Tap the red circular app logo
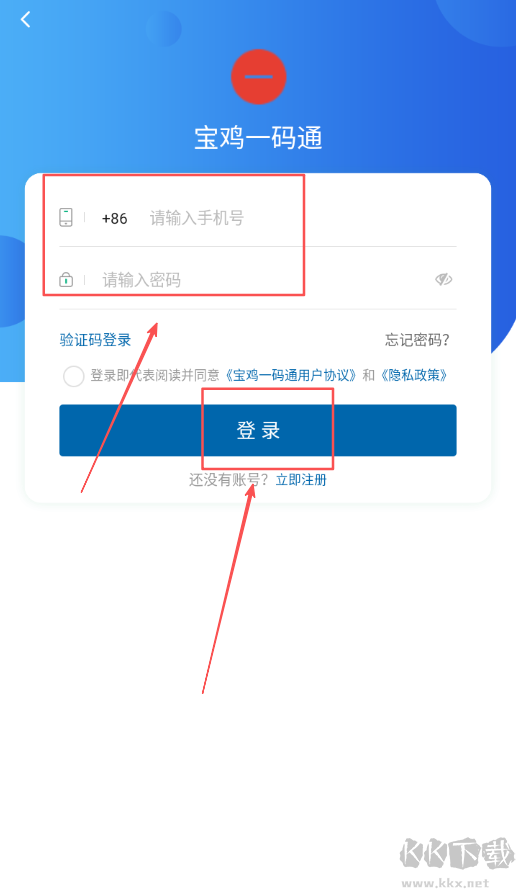The width and height of the screenshot is (516, 890). click(258, 77)
